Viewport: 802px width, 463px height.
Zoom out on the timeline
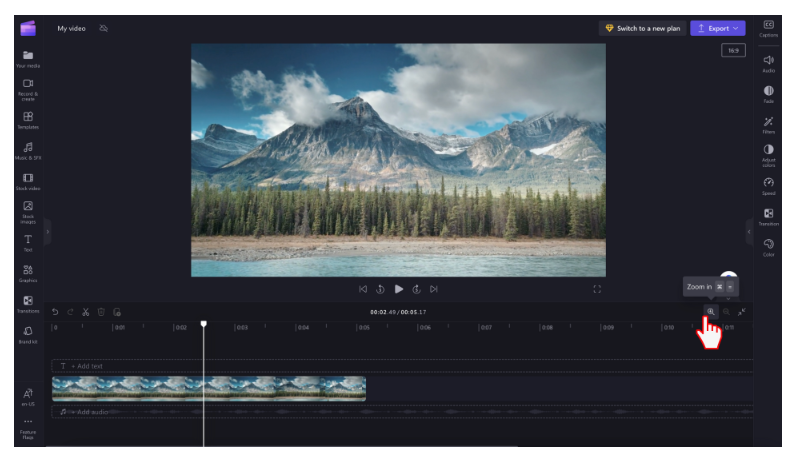(x=726, y=312)
